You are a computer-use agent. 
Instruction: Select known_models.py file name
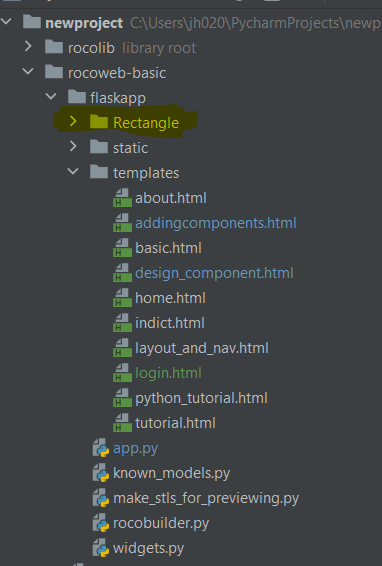[x=172, y=473]
